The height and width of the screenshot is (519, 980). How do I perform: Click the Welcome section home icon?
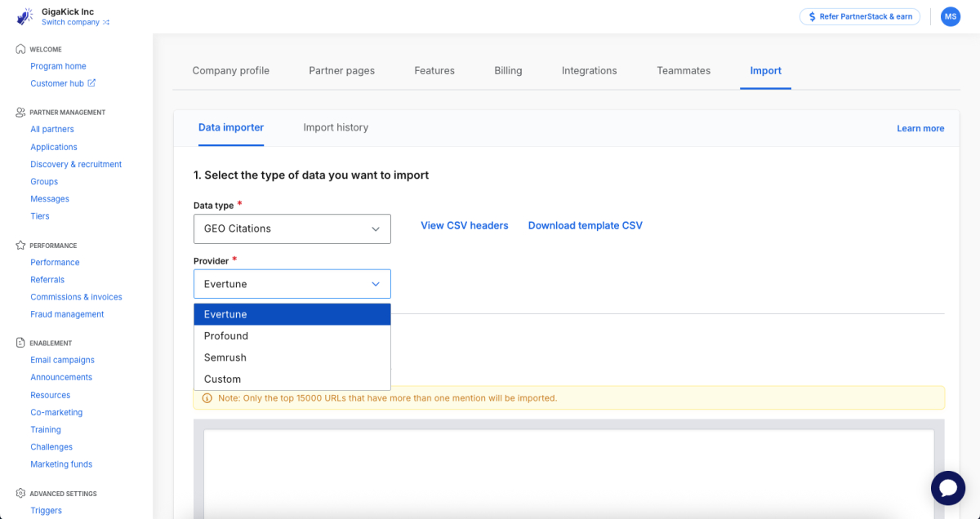coord(20,49)
